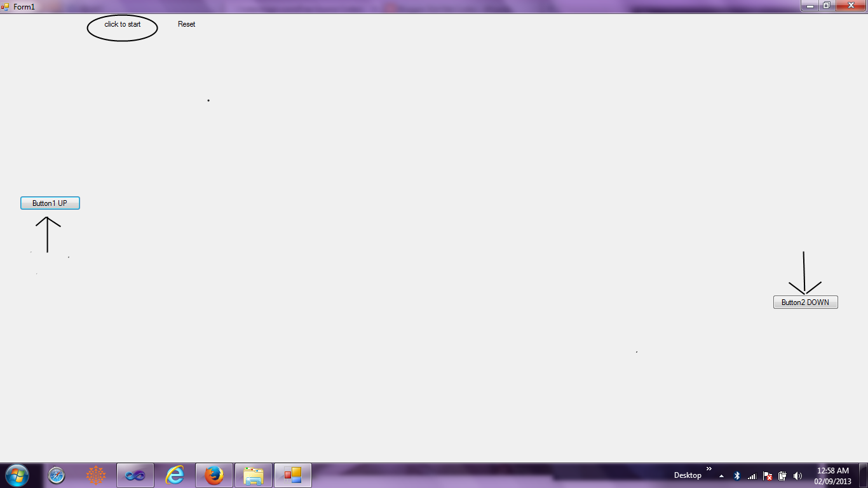Expand the hidden icons tray arrow
The image size is (868, 488).
(722, 475)
